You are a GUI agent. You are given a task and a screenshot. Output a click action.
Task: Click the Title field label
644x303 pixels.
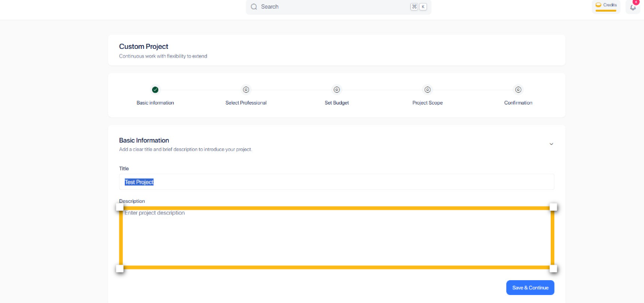(x=124, y=169)
